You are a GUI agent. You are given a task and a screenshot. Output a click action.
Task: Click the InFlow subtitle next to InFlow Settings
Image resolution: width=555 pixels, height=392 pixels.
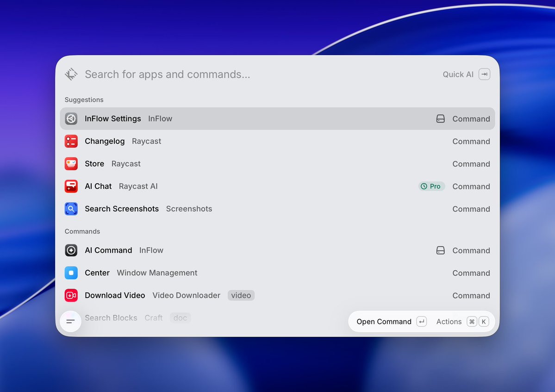pyautogui.click(x=160, y=118)
